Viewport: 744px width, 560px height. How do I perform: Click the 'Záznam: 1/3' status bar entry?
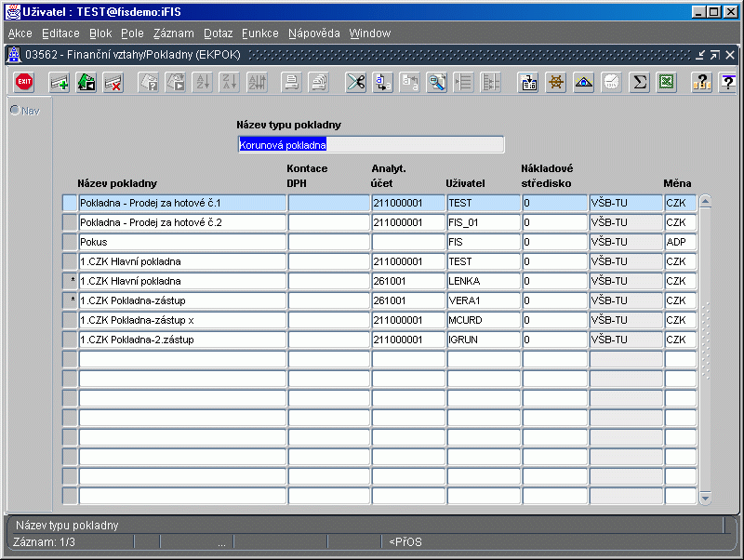pyautogui.click(x=44, y=542)
